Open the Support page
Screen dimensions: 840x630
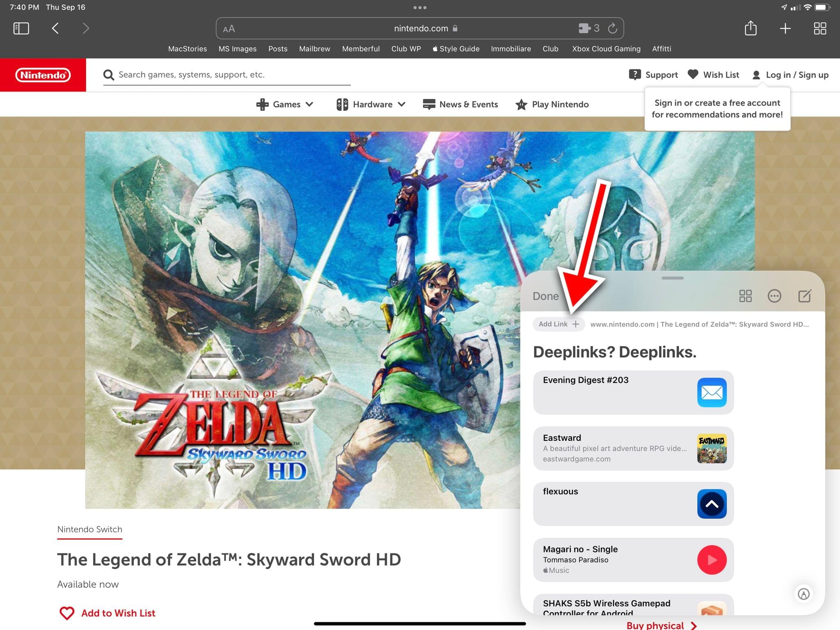[x=653, y=75]
